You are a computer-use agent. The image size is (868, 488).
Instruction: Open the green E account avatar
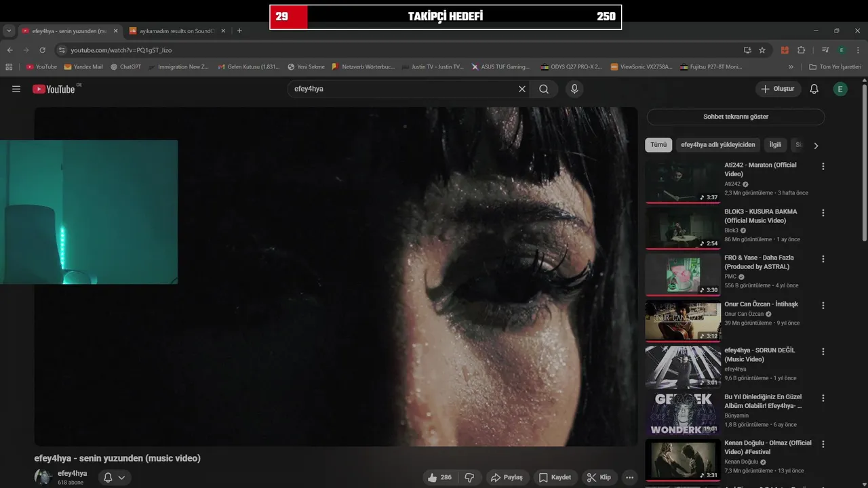[840, 89]
